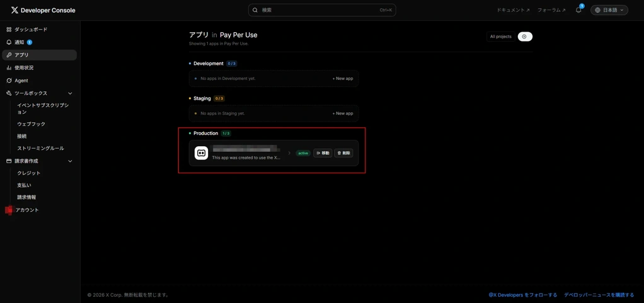Screen dimensions: 644x303
Task: Open the 日本語 language dropdown
Action: [x=609, y=10]
